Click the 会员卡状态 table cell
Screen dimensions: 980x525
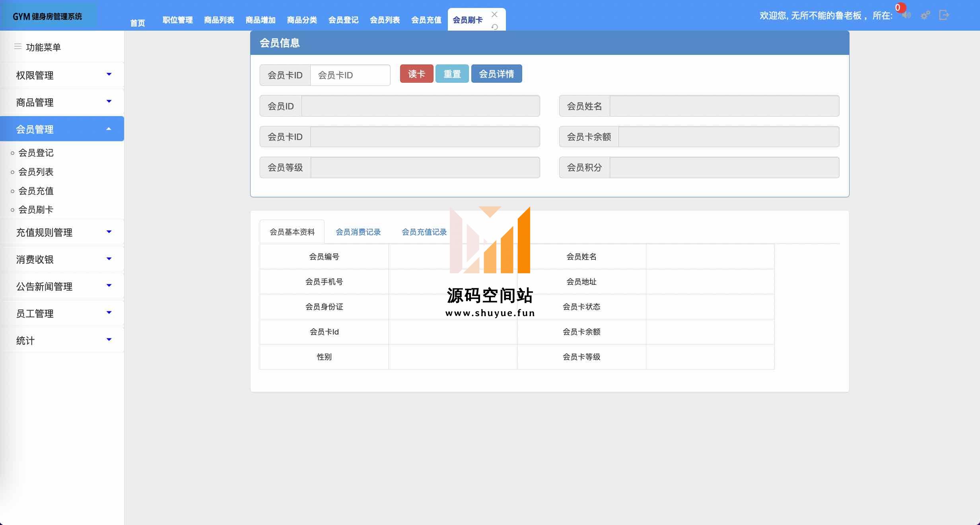(581, 307)
